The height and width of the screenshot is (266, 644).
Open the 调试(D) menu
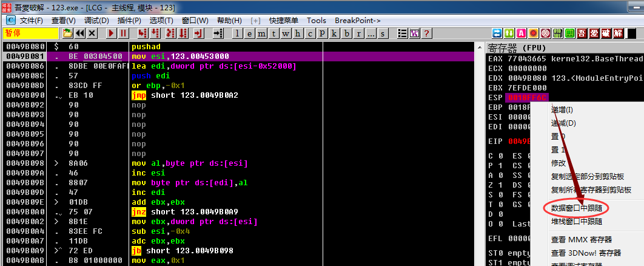coord(96,21)
